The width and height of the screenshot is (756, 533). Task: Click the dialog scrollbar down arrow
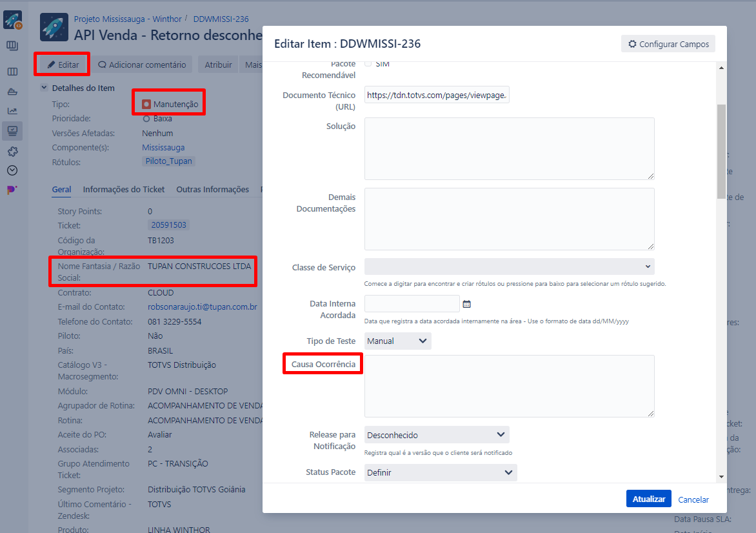pyautogui.click(x=721, y=477)
